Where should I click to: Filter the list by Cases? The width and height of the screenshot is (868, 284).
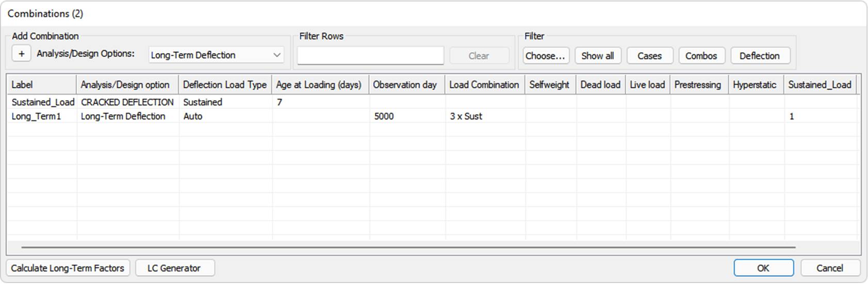[x=649, y=56]
